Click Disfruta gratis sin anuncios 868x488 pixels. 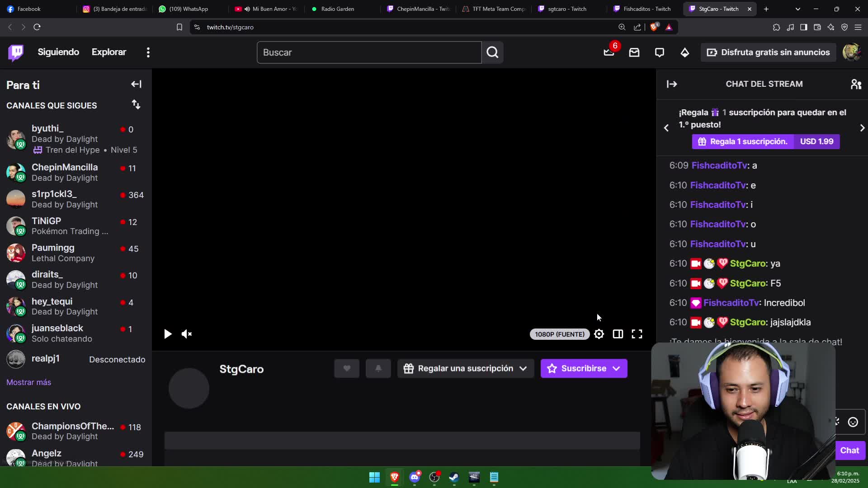pyautogui.click(x=768, y=52)
